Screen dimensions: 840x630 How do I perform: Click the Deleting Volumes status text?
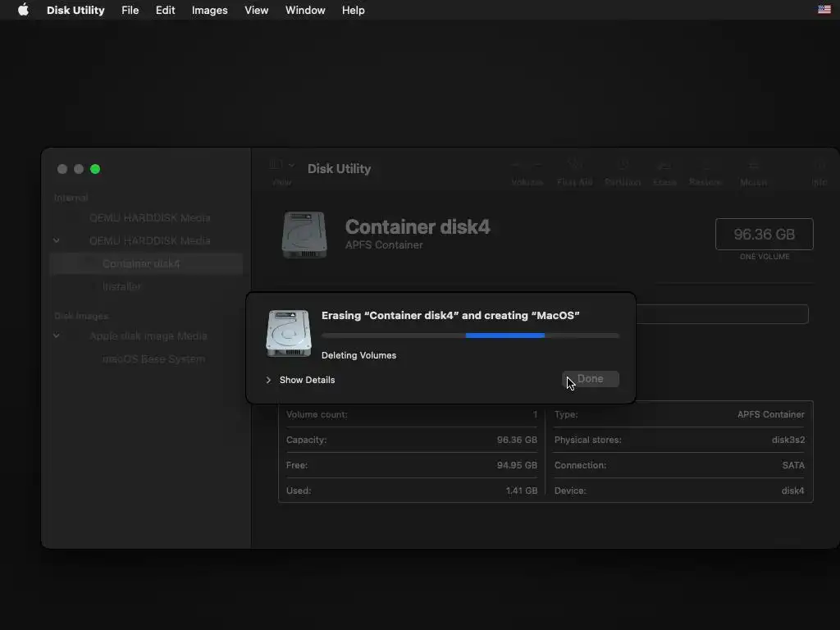(359, 355)
